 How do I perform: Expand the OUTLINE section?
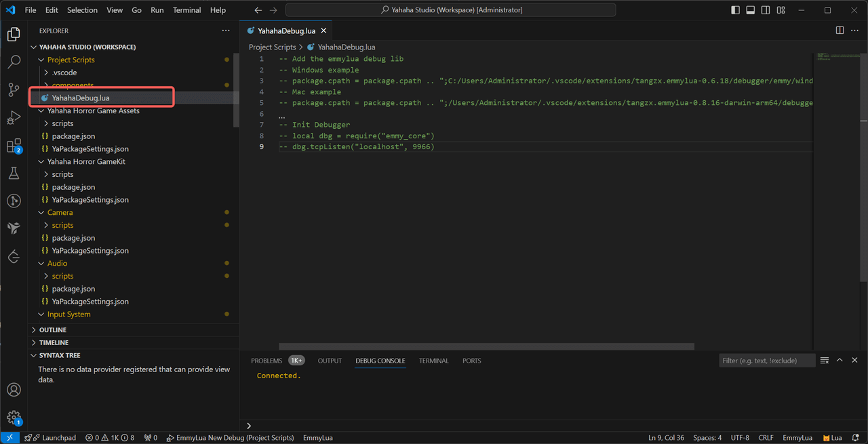click(52, 329)
